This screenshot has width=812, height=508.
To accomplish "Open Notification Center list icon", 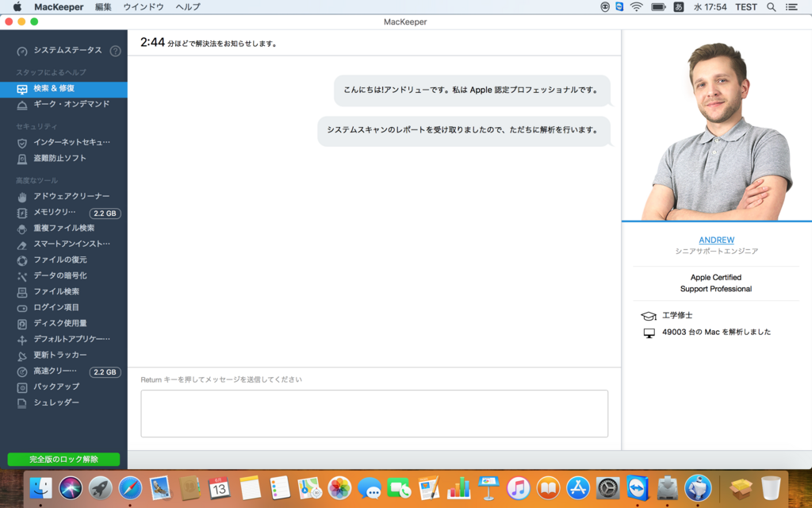I will click(x=792, y=7).
